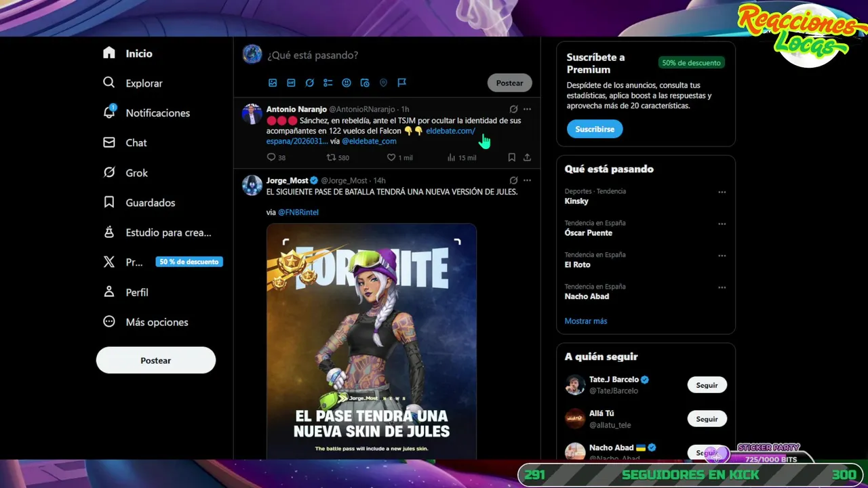Image resolution: width=868 pixels, height=488 pixels.
Task: Repost Antonio Naranjo's post, 580 reposts
Action: click(338, 157)
